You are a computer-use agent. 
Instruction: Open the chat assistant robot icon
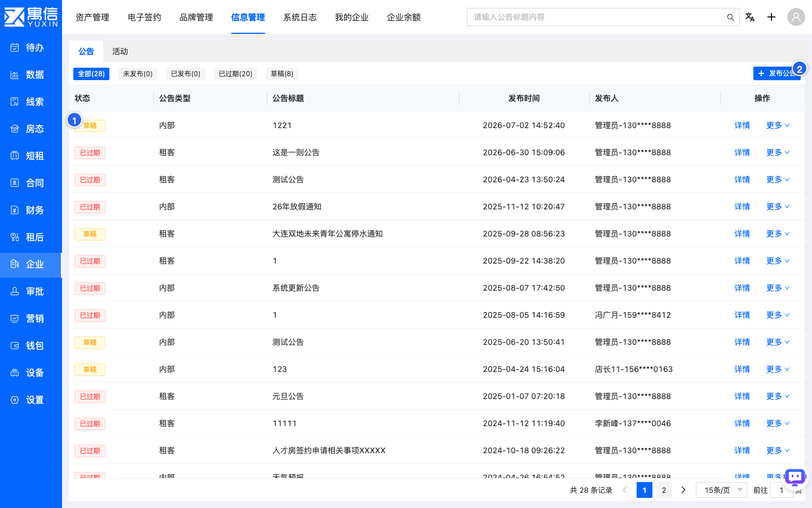(x=796, y=478)
